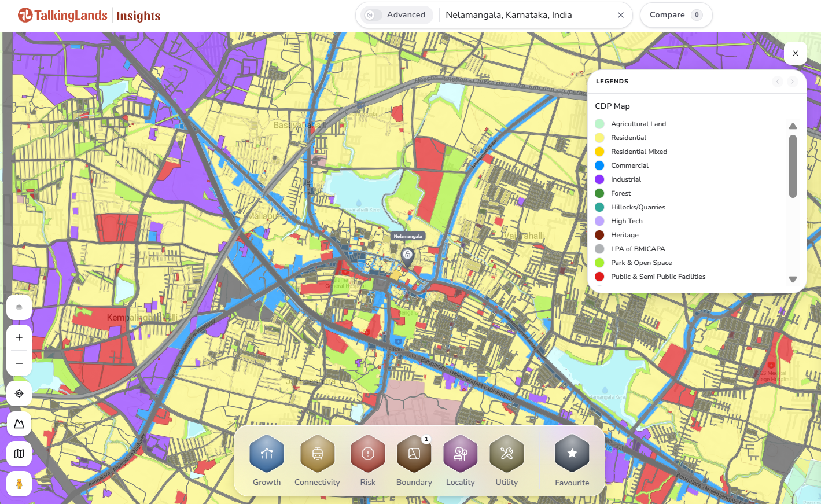Viewport: 821px width, 504px height.
Task: Click the Commercial legend label
Action: tap(629, 165)
